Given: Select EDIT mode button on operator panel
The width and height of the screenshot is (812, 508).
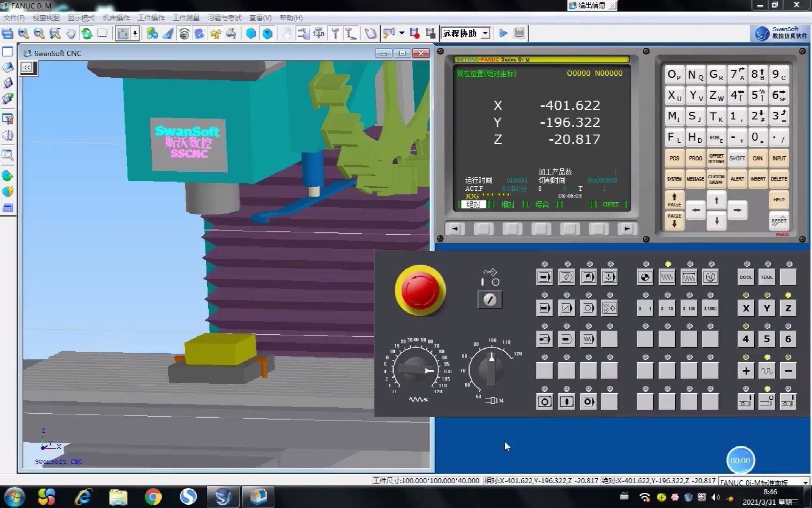Looking at the screenshot, I should (567, 277).
